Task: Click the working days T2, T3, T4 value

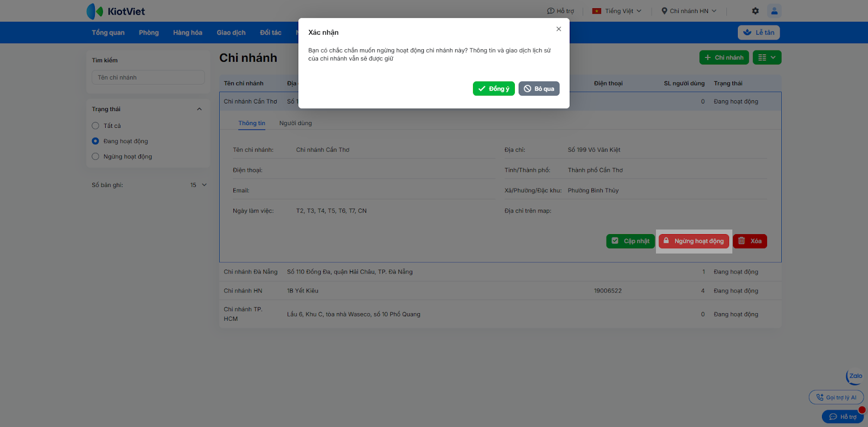Action: pos(331,211)
